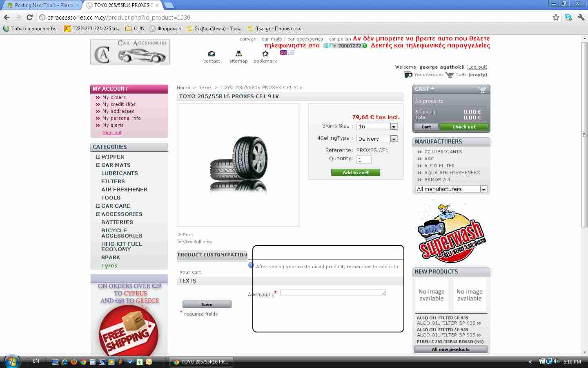Click the Cart button in cart block
Image resolution: width=588 pixels, height=368 pixels.
click(426, 127)
